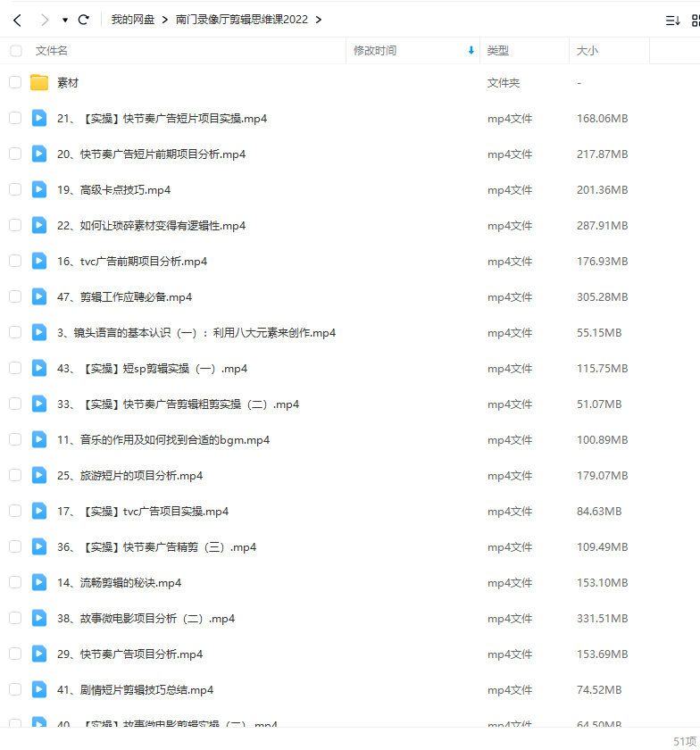This screenshot has width=700, height=750.
Task: Open the navigation history dropdown arrow
Action: pyautogui.click(x=65, y=20)
